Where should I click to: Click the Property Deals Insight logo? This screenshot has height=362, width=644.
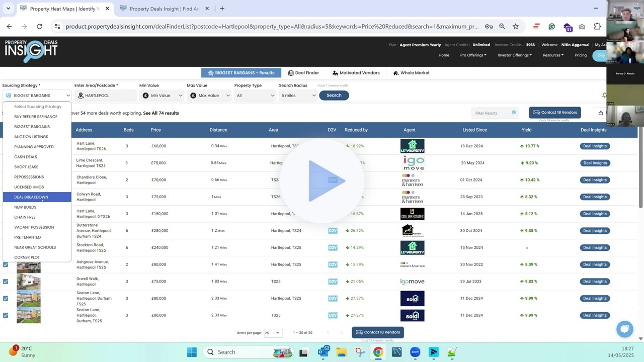(x=31, y=51)
